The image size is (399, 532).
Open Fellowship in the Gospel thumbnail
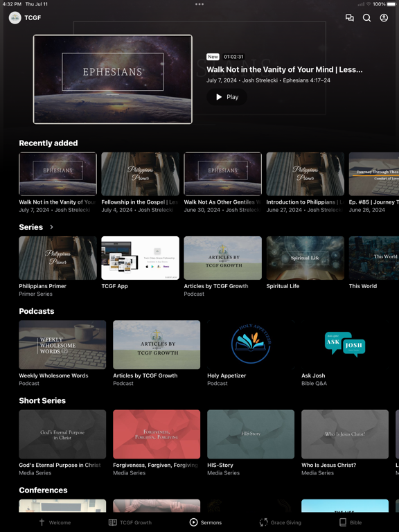(140, 174)
